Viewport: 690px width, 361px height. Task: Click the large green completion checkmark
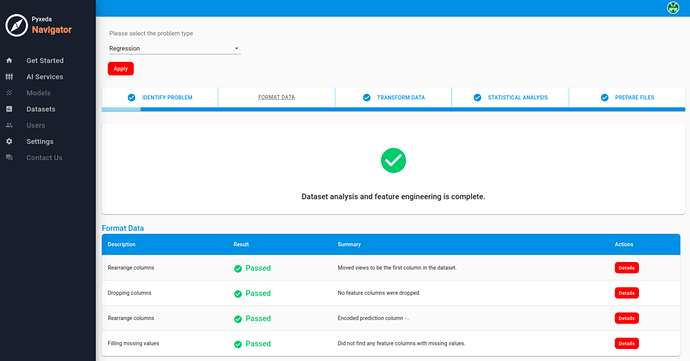point(393,160)
